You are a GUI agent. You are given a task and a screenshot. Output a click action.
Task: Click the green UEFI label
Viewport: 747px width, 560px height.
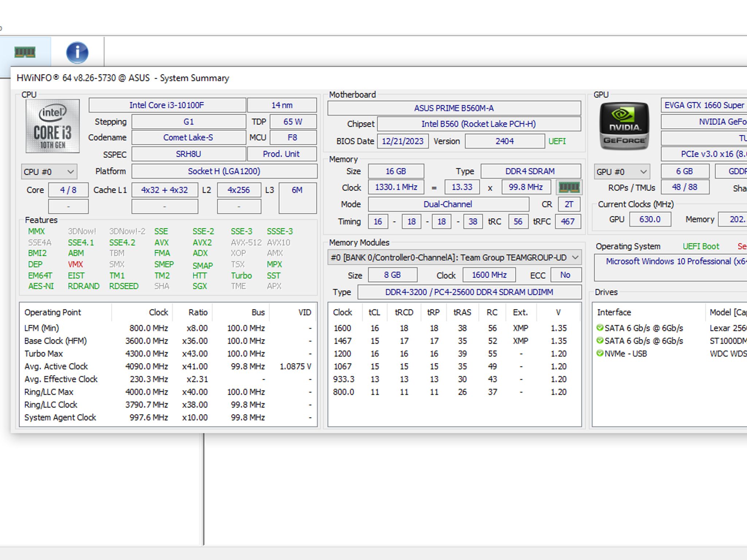pos(557,141)
